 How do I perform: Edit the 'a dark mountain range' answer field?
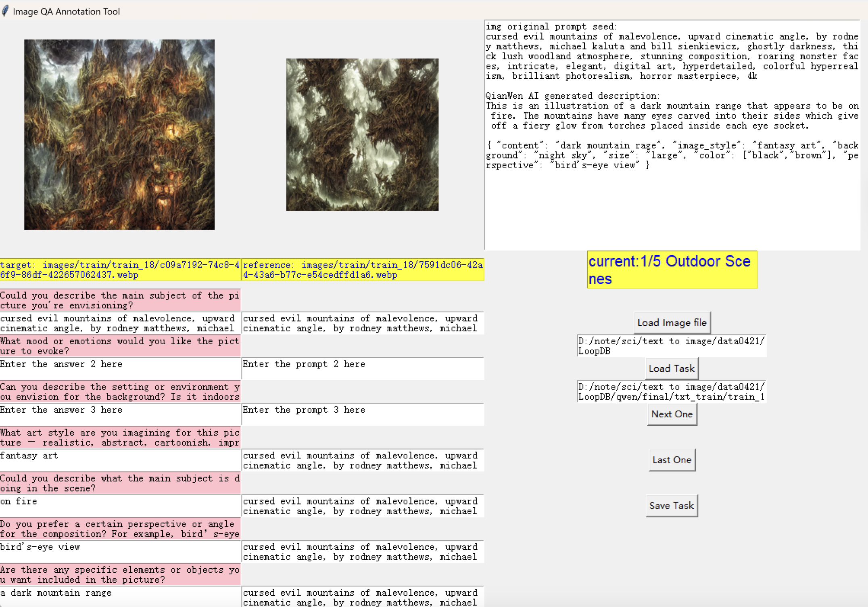[120, 597]
